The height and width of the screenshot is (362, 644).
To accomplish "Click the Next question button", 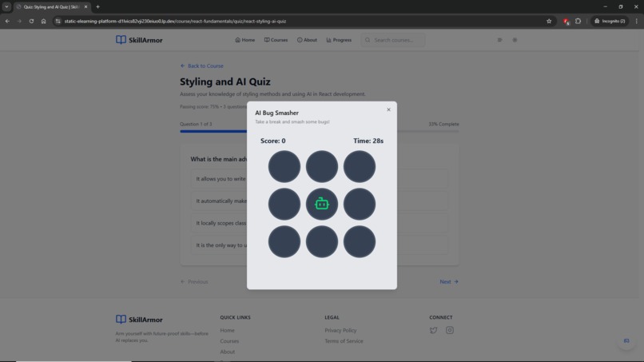I will [449, 281].
